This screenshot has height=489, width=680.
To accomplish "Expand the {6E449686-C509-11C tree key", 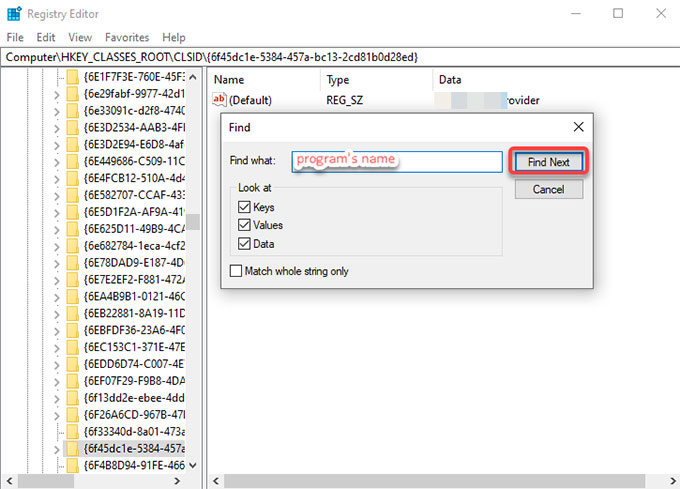I will click(x=56, y=162).
